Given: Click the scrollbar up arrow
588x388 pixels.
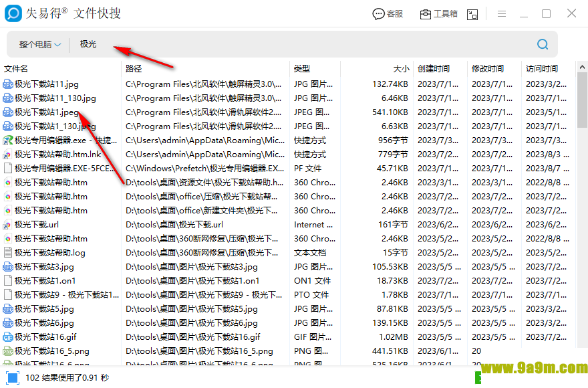Looking at the screenshot, I should [582, 68].
